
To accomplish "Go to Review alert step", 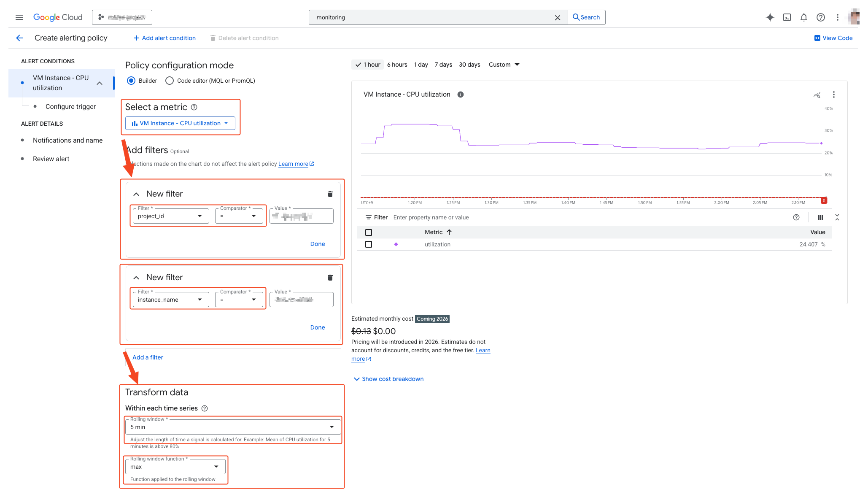I will tap(51, 159).
